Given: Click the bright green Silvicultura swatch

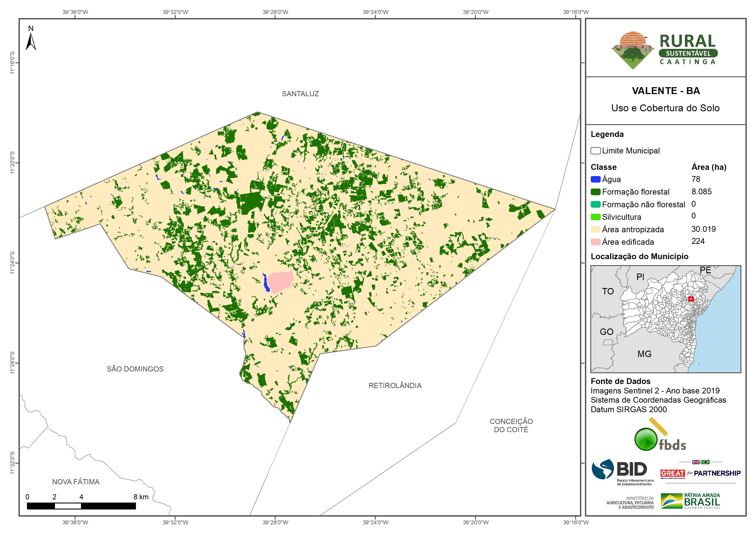Looking at the screenshot, I should click(x=595, y=217).
